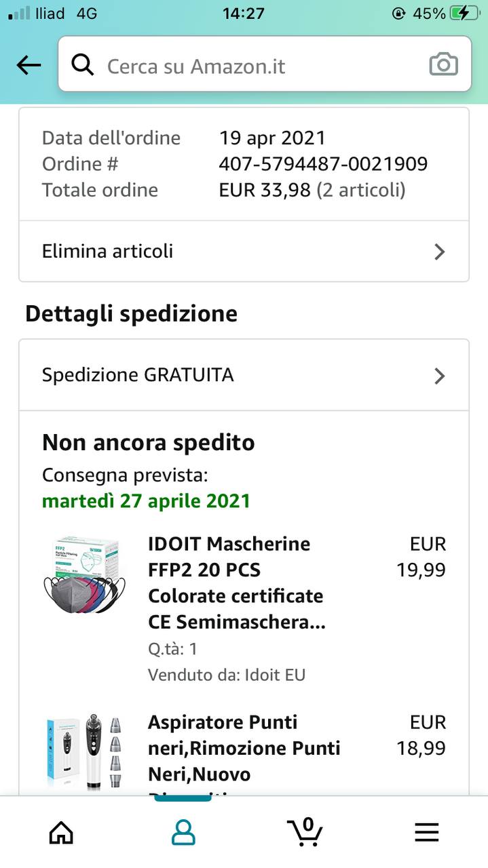Open Spedizione GRATUITA details row

coord(204,375)
